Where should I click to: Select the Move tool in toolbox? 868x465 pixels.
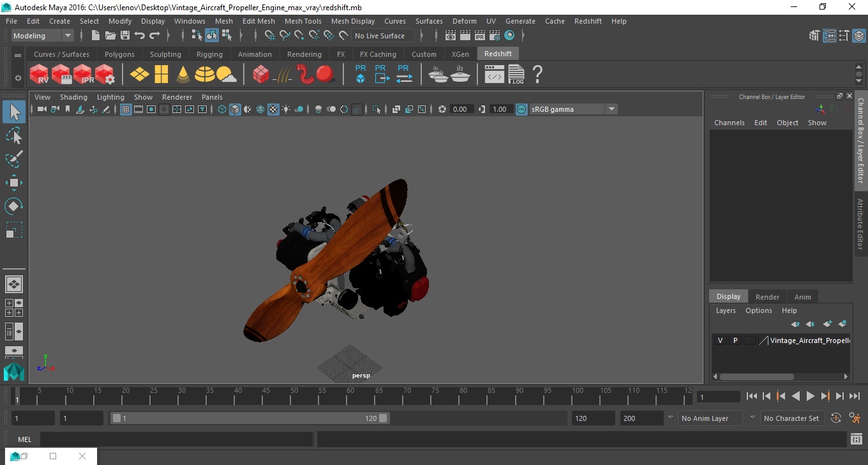tap(14, 183)
